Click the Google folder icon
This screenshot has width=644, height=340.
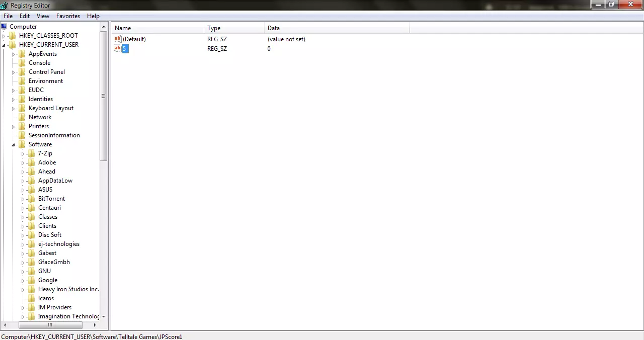pyautogui.click(x=32, y=280)
